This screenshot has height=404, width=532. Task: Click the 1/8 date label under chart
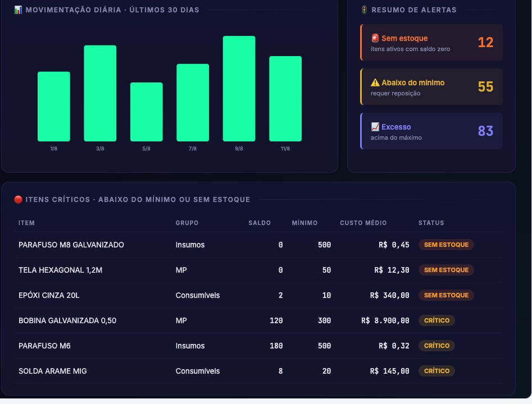coord(53,149)
